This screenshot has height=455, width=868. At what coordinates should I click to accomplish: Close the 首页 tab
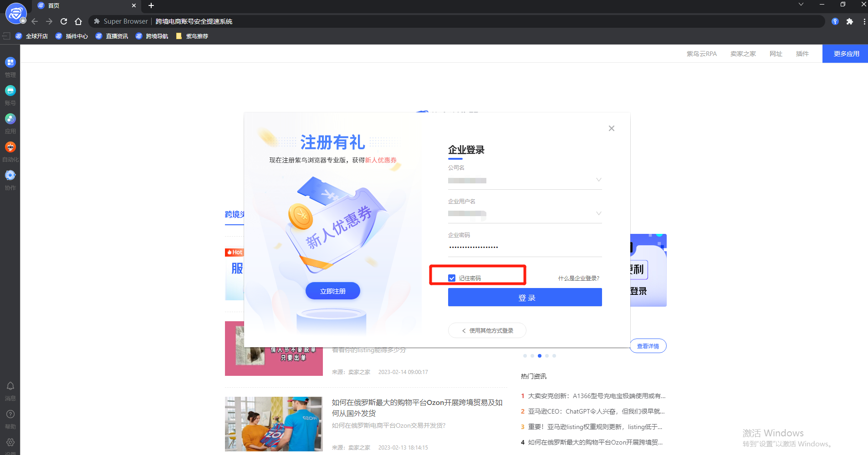pos(134,5)
